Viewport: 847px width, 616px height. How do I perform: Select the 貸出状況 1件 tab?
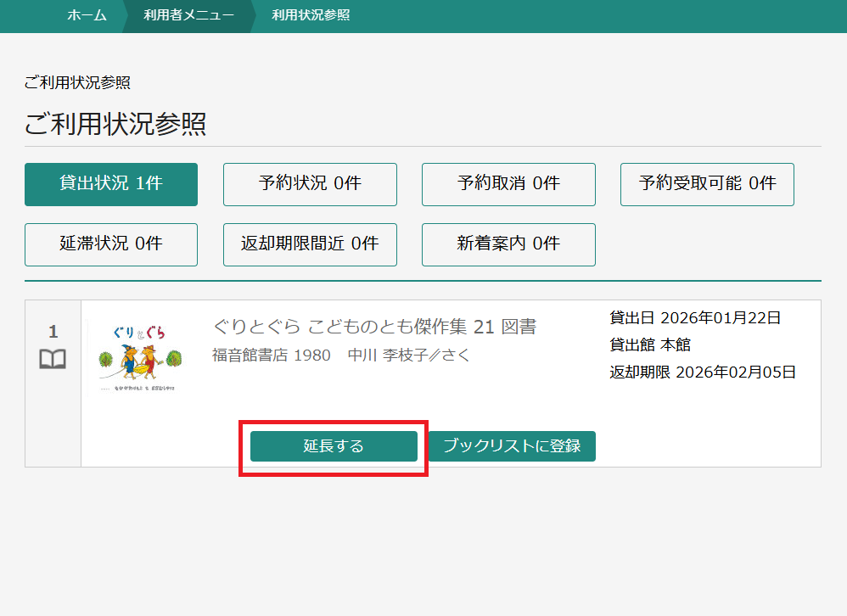(x=111, y=184)
